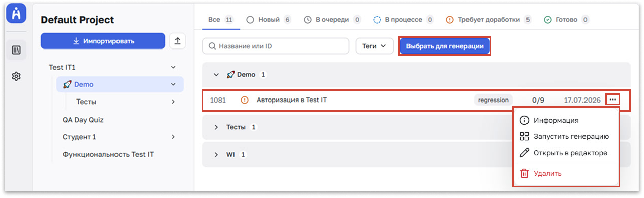Expand the Тесты group in list

(x=216, y=127)
